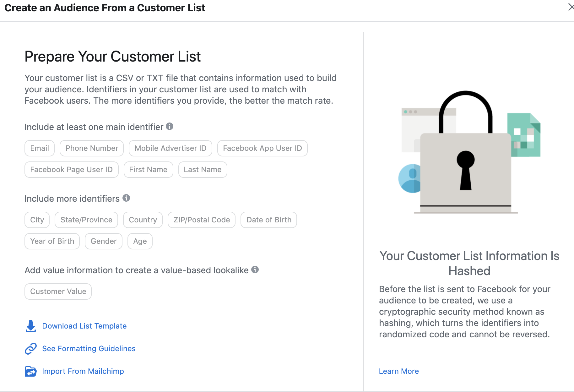Select the Facebook App User ID identifier
The image size is (574, 392).
[262, 148]
